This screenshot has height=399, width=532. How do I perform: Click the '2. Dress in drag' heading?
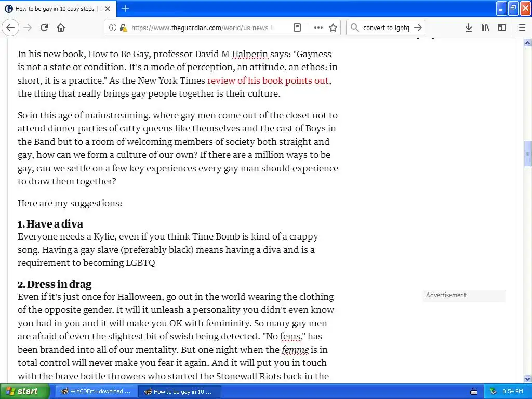55,284
